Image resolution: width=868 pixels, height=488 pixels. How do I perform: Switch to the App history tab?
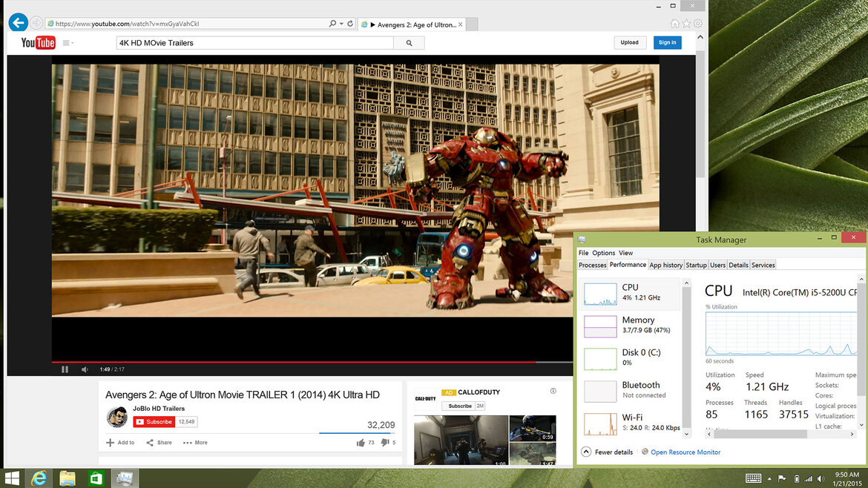coord(666,265)
